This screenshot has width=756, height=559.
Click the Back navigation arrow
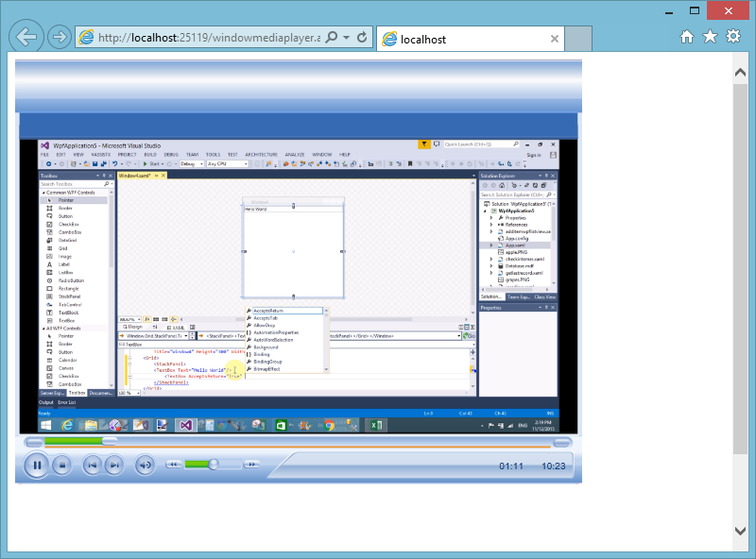[x=26, y=36]
